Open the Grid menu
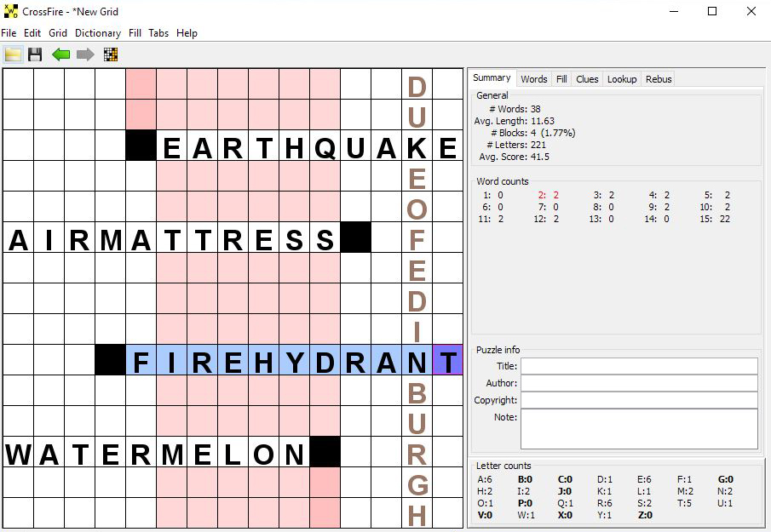This screenshot has height=532, width=771. [58, 33]
